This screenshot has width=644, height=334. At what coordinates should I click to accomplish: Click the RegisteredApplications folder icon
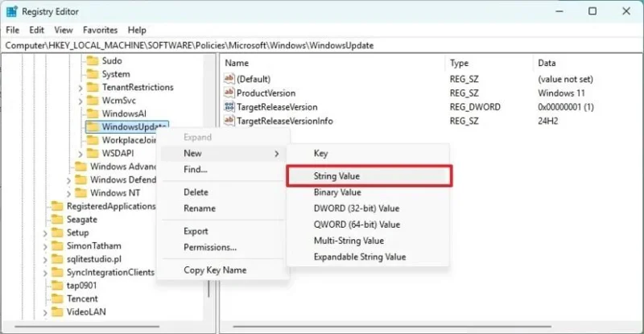click(x=57, y=206)
